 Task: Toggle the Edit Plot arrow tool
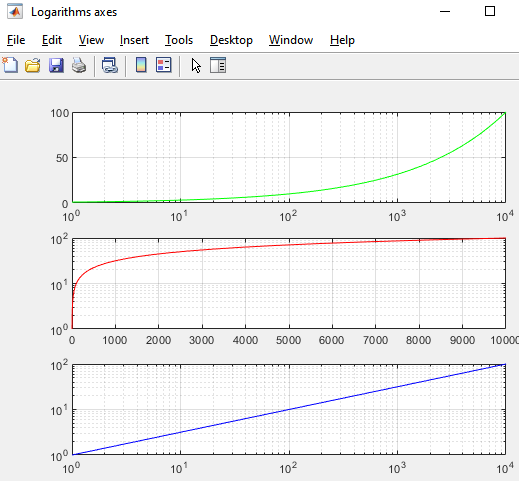[x=196, y=65]
